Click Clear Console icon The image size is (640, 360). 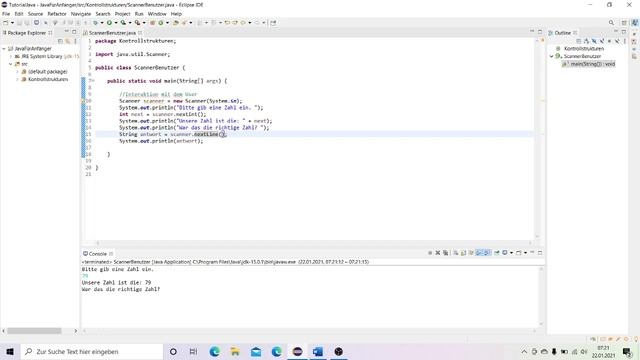pos(456,253)
